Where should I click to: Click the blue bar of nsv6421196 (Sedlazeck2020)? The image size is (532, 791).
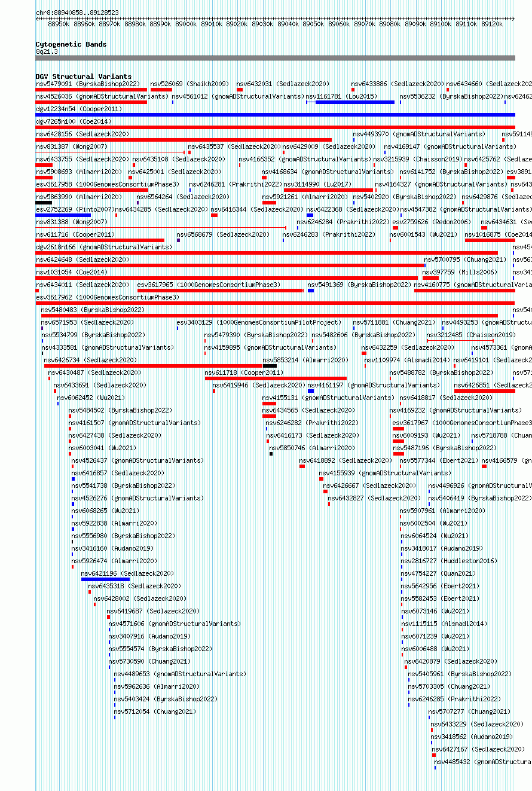point(105,579)
